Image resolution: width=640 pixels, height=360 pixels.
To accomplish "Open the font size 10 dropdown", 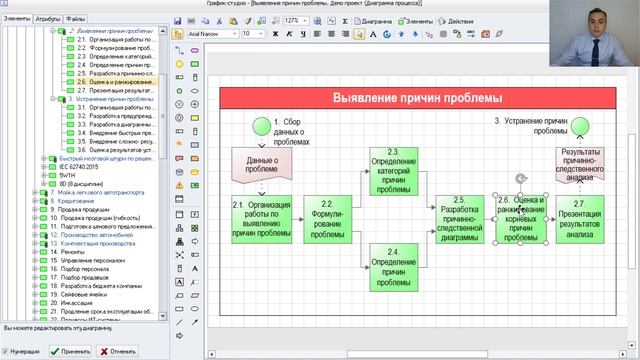I will [x=261, y=34].
